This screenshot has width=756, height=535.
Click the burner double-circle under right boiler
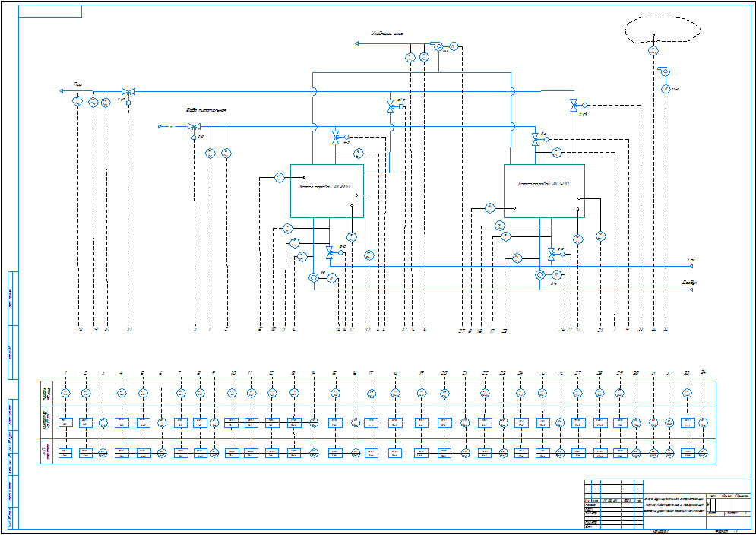coord(539,274)
